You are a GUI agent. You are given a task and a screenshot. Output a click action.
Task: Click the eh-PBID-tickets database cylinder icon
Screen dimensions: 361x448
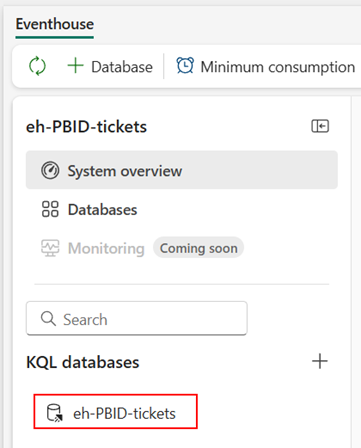55,413
